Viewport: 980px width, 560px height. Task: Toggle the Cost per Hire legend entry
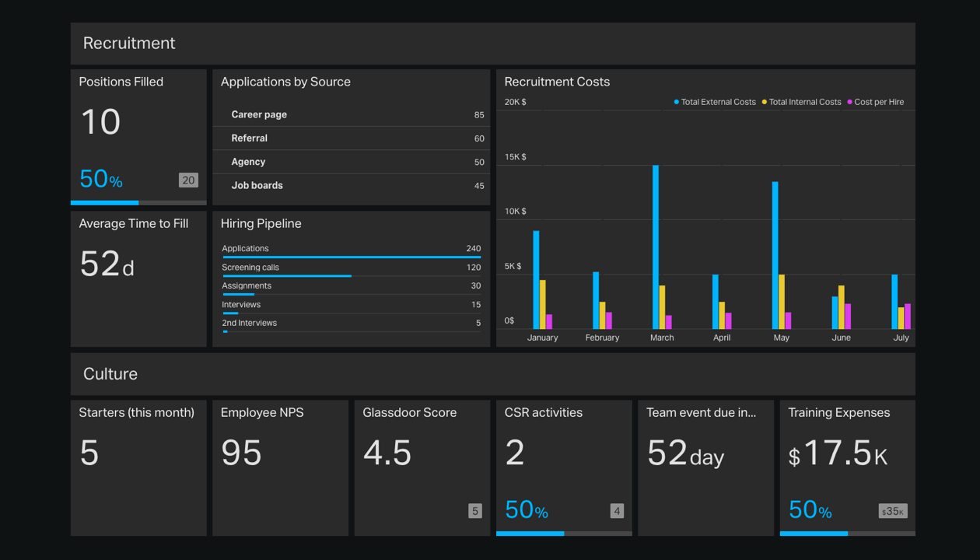click(x=875, y=102)
